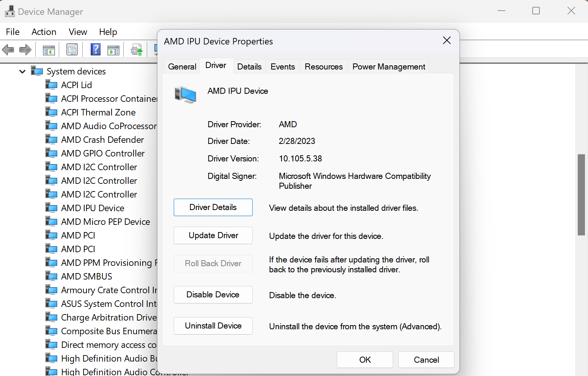Click the icon beside ACPI Lid
Screen dimensions: 588x376
tap(51, 84)
